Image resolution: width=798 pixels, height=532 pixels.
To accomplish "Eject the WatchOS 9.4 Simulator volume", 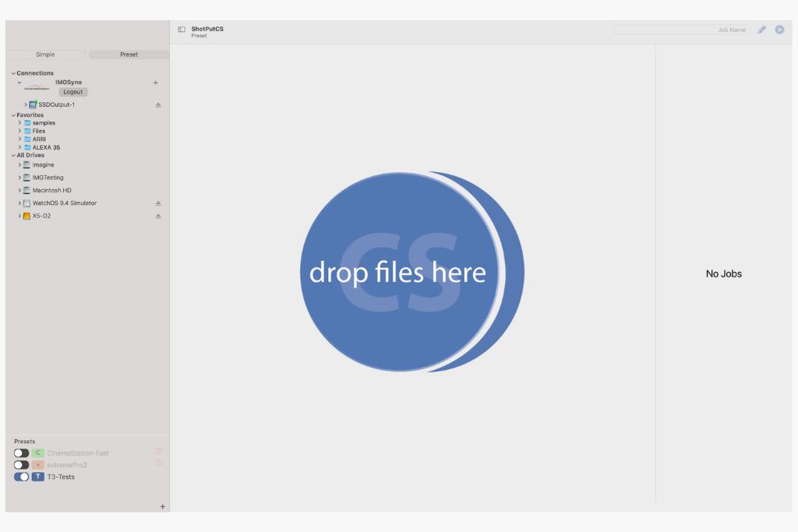I will click(158, 203).
